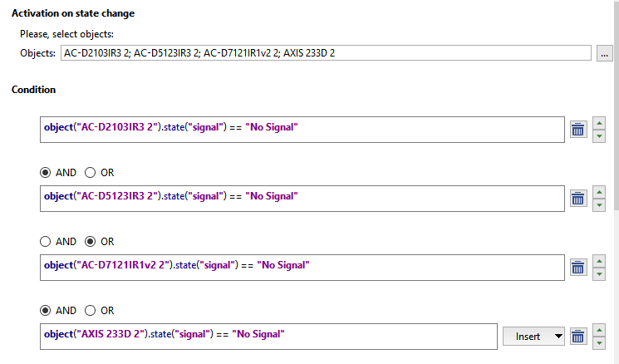Select OR before the AC-D5123IR3 2 condition
Viewport: 619px width, 364px height.
[91, 173]
